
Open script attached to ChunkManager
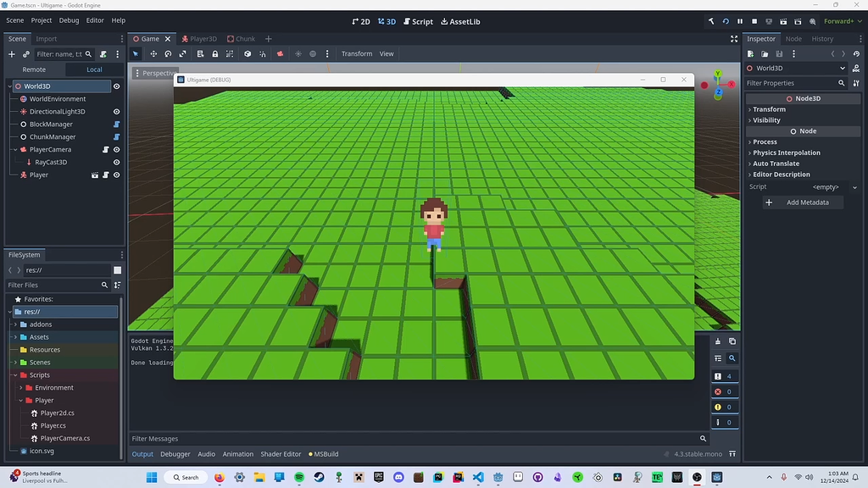pyautogui.click(x=117, y=136)
